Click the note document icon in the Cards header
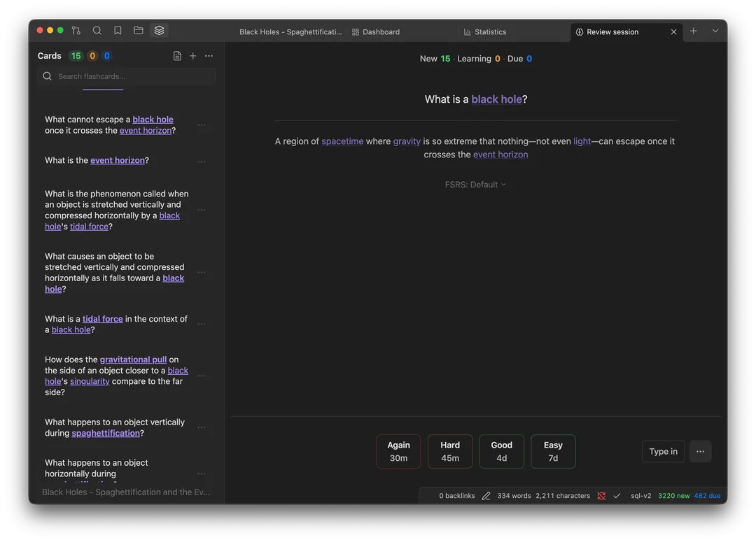 coord(177,56)
